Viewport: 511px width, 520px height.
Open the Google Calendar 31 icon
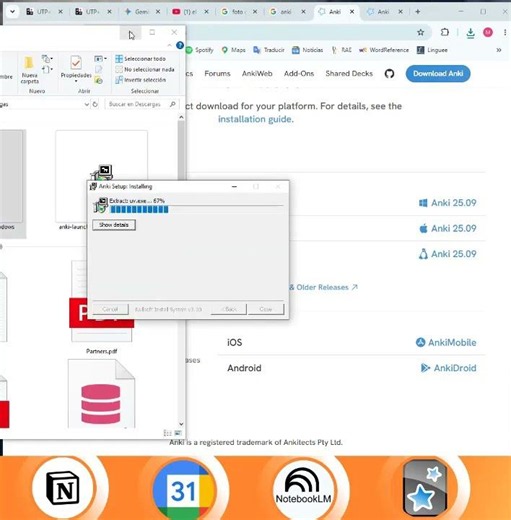point(183,490)
